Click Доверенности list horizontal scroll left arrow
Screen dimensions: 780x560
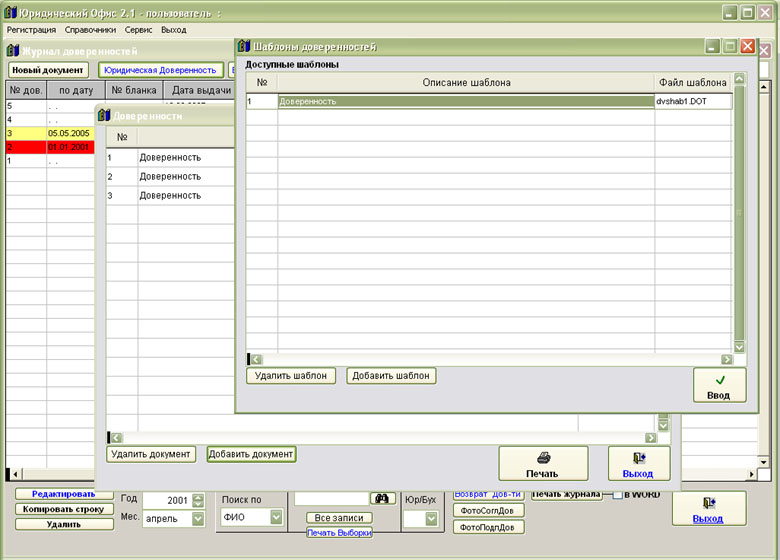click(117, 438)
